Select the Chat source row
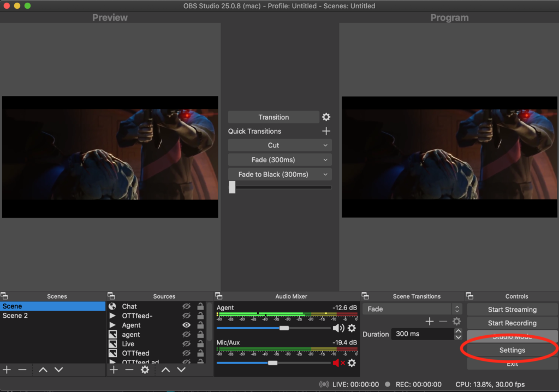The height and width of the screenshot is (392, 559). (x=157, y=306)
